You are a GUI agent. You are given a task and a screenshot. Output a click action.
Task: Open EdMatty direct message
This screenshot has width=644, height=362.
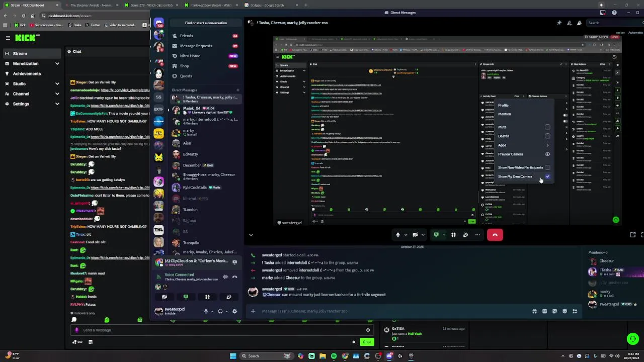click(205, 154)
